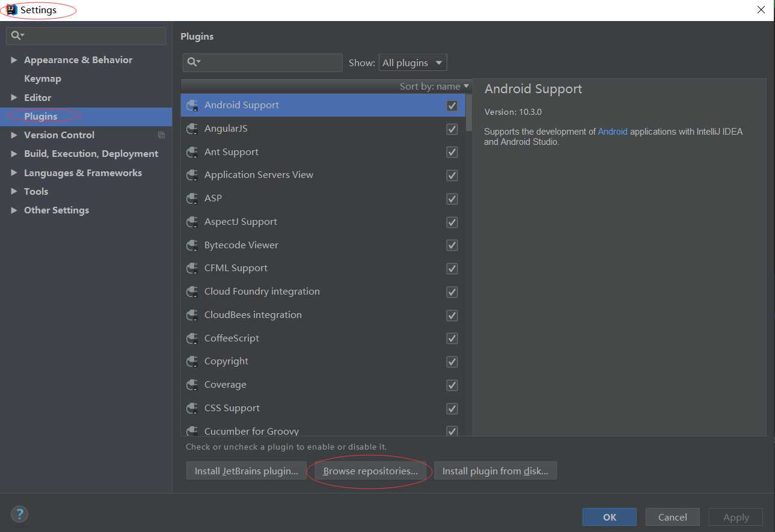The image size is (775, 532).
Task: Select Keymap in settings tree
Action: pyautogui.click(x=42, y=79)
